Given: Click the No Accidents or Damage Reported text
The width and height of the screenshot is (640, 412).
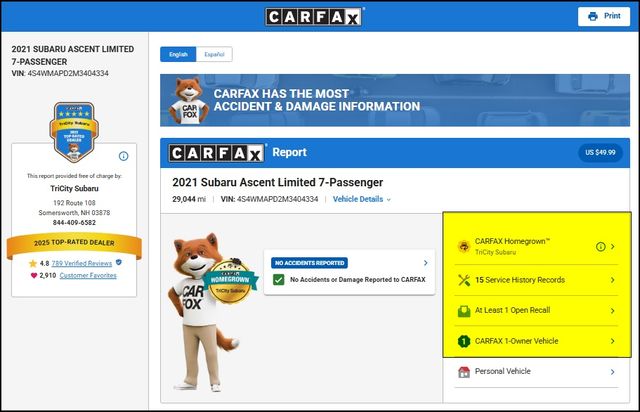Looking at the screenshot, I should tap(358, 280).
